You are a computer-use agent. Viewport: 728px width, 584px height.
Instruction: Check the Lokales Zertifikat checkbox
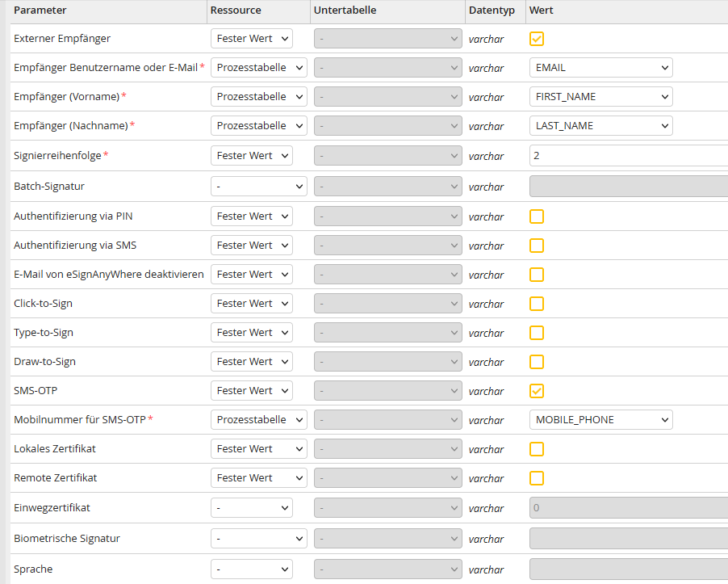(x=537, y=449)
